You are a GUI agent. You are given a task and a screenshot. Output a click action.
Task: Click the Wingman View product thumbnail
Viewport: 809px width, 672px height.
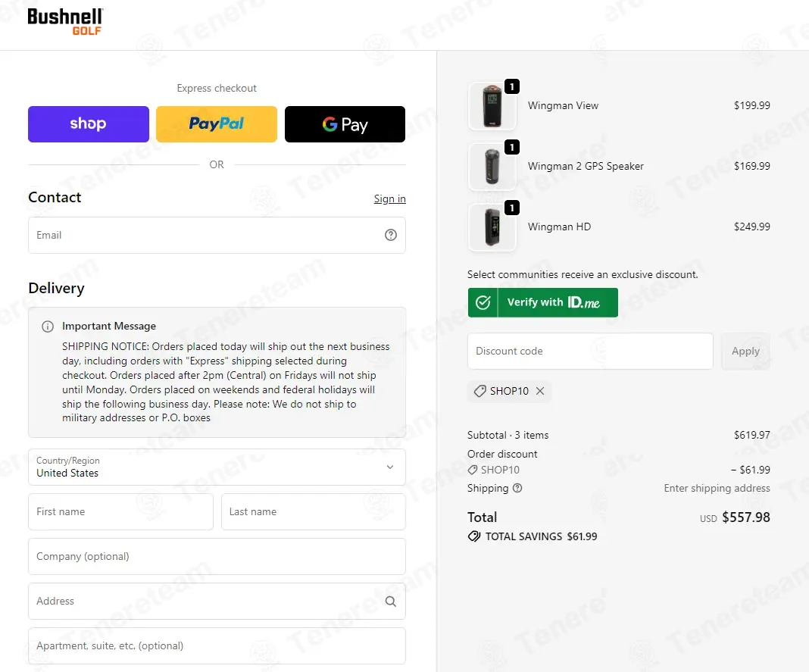pyautogui.click(x=492, y=106)
